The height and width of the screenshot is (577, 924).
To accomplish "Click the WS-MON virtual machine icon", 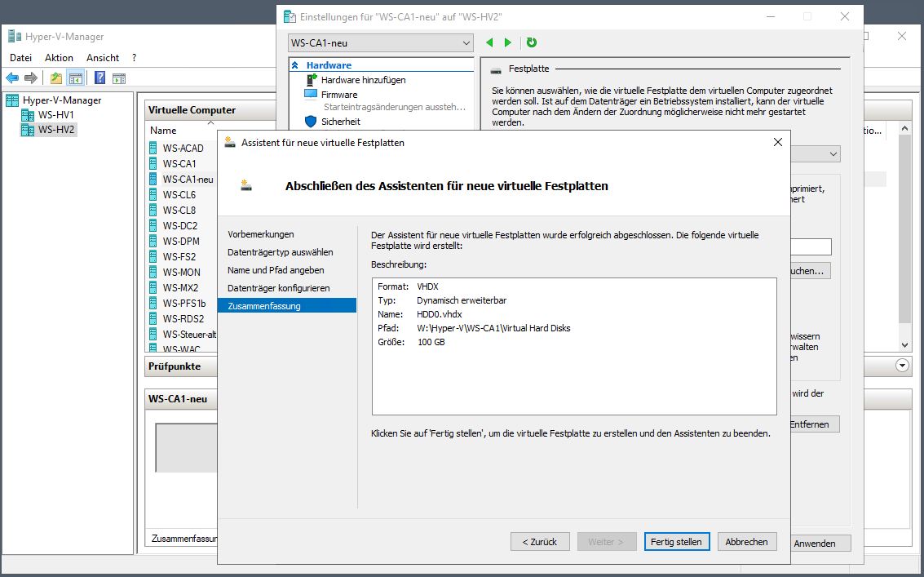I will pos(153,272).
